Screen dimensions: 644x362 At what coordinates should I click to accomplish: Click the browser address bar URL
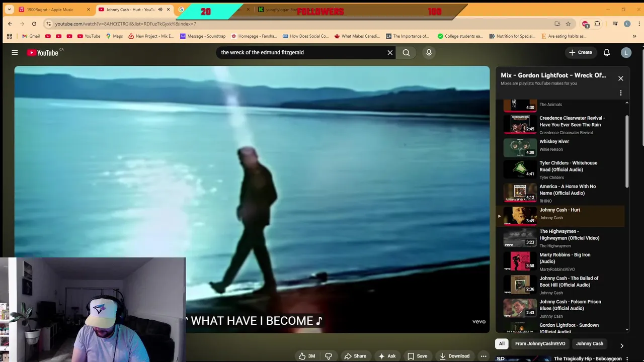[x=126, y=24]
